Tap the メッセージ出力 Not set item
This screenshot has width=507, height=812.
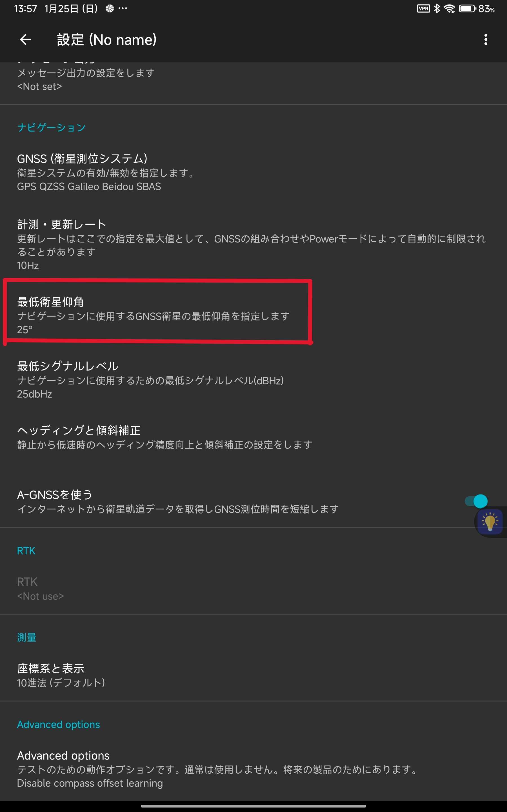tap(253, 79)
